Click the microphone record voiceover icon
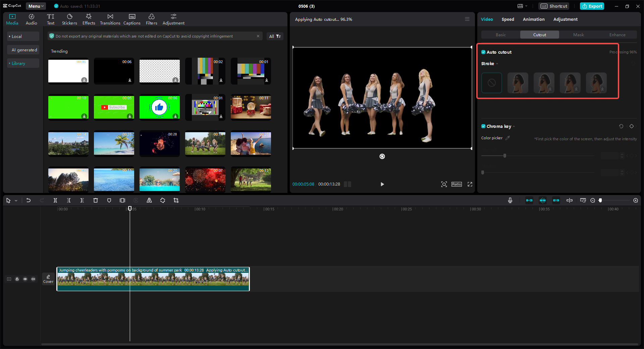The width and height of the screenshot is (644, 349). pos(510,200)
